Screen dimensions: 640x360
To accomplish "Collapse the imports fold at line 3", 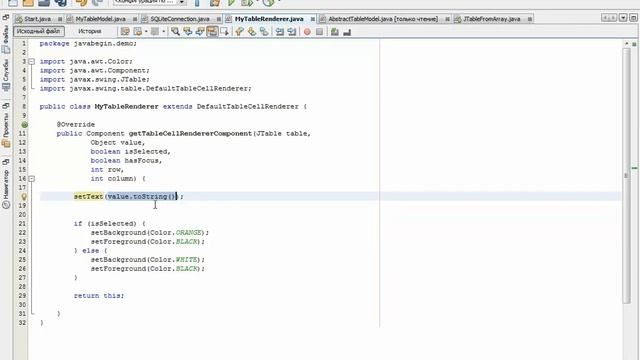I will click(x=32, y=62).
